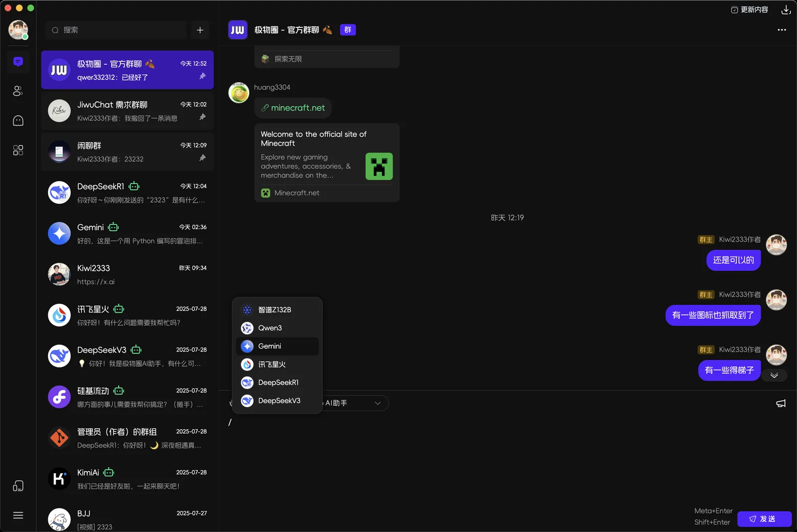
Task: Open the apps grid sidebar icon
Action: 18,150
